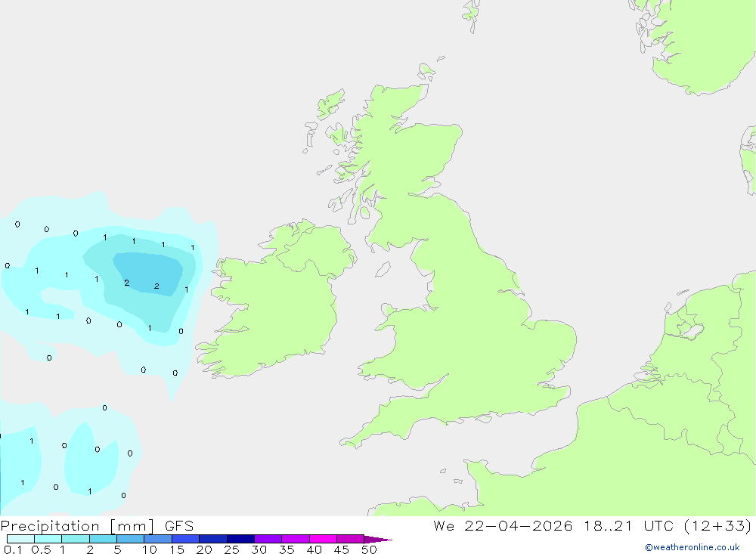Click the "25" legend scale label

pyautogui.click(x=231, y=549)
